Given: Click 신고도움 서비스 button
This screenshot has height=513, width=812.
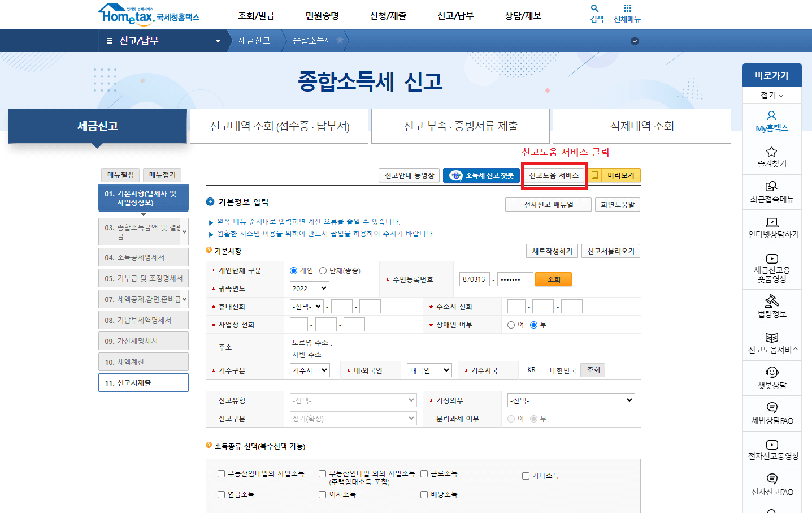Looking at the screenshot, I should (x=554, y=175).
